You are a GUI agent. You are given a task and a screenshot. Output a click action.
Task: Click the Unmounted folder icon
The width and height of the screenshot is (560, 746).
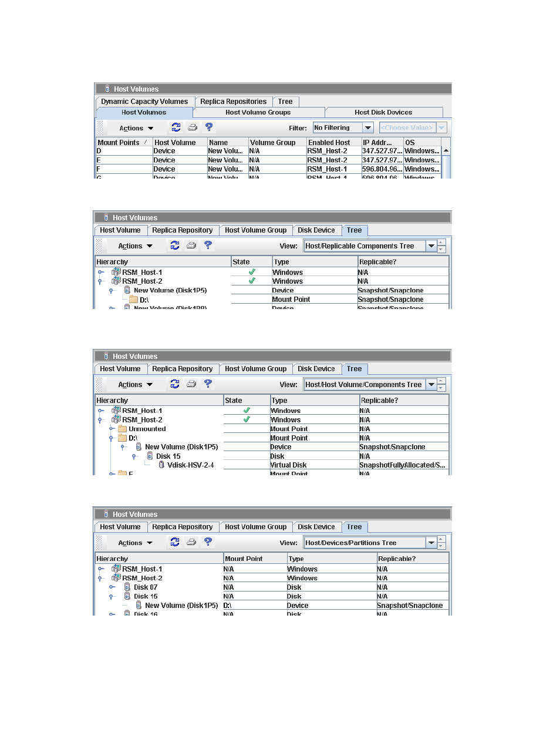click(x=122, y=429)
